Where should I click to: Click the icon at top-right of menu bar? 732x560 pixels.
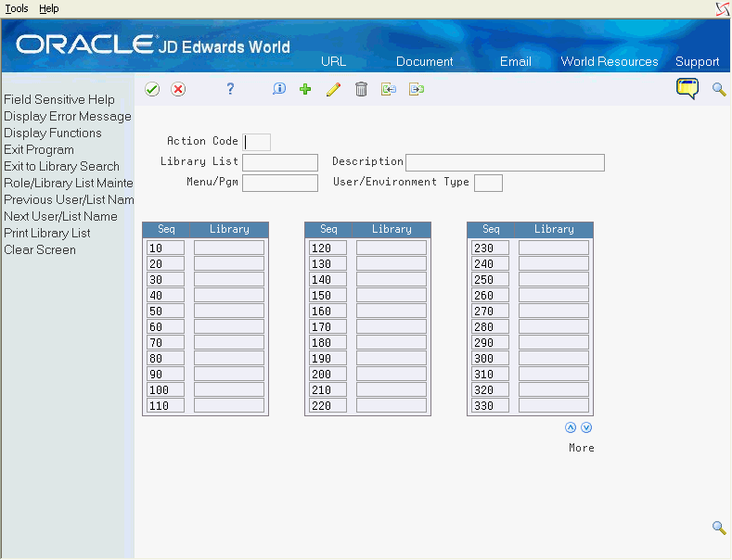pyautogui.click(x=723, y=9)
